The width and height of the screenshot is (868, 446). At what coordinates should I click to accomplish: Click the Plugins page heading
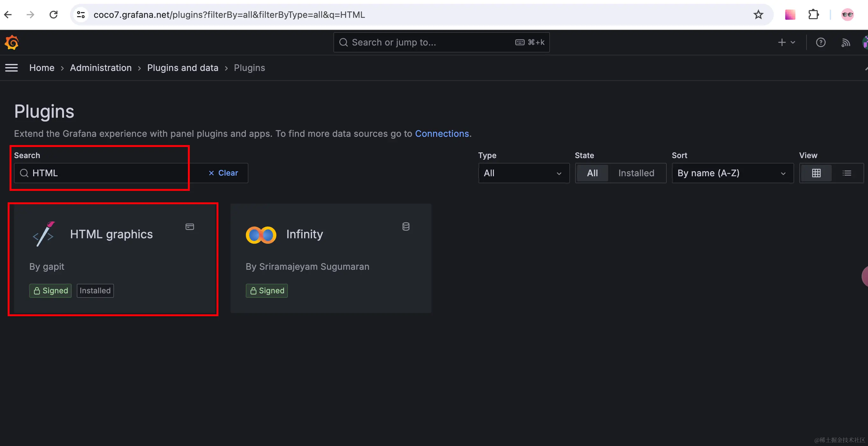tap(44, 111)
